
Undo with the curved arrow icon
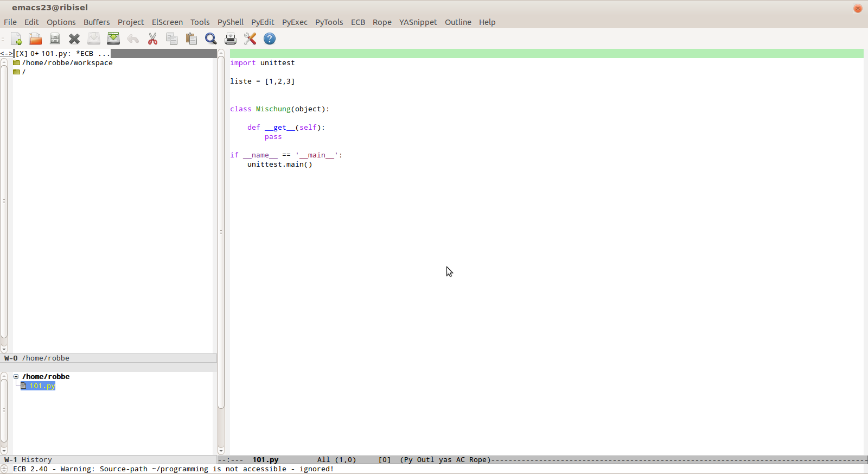tap(133, 39)
